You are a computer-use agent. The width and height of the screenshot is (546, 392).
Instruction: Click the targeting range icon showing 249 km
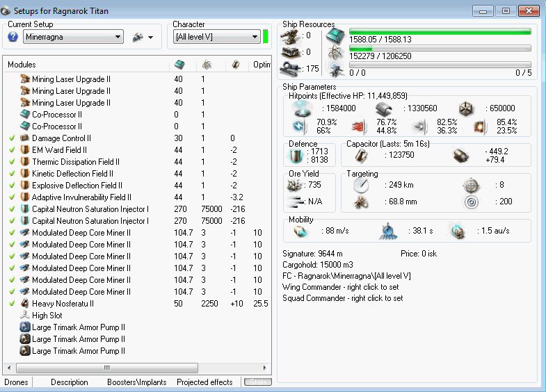361,185
